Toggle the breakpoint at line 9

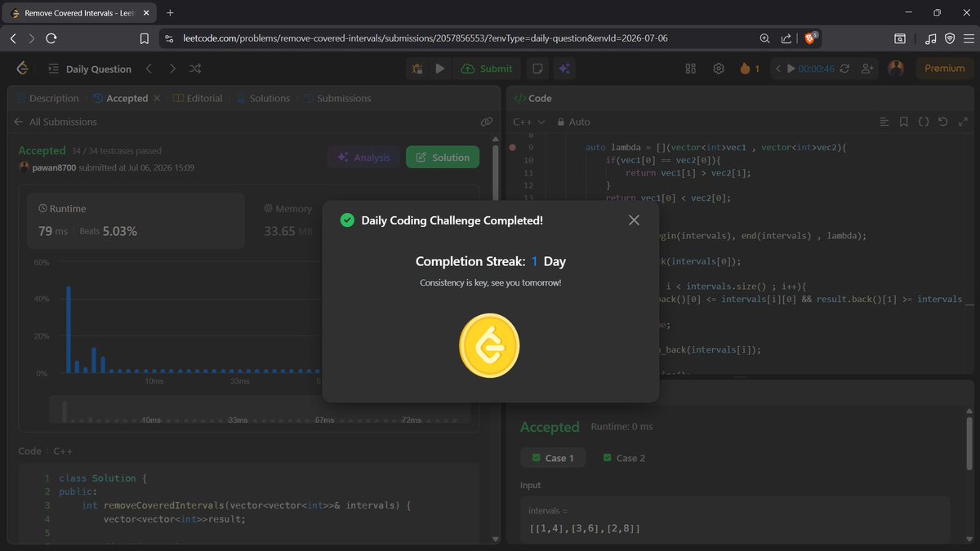pos(512,148)
